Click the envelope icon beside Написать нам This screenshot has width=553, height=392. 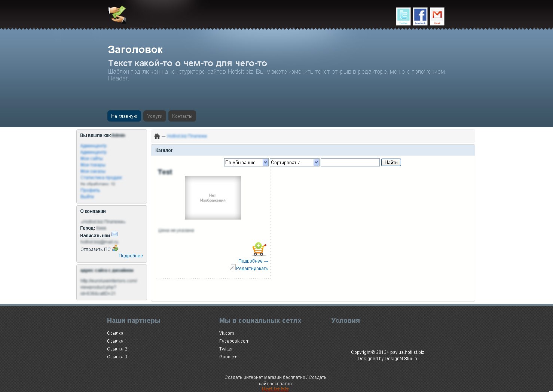(114, 234)
